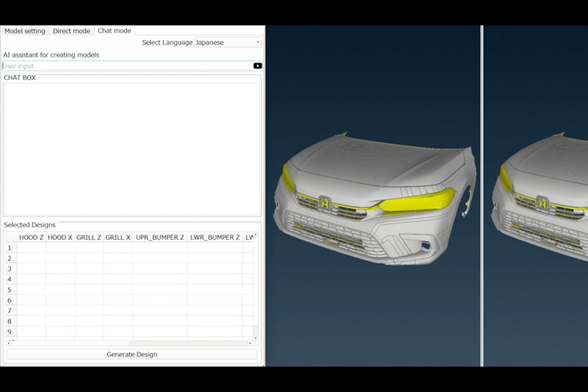The width and height of the screenshot is (588, 392).
Task: Click inside the CHAT BOX area
Action: click(x=132, y=149)
